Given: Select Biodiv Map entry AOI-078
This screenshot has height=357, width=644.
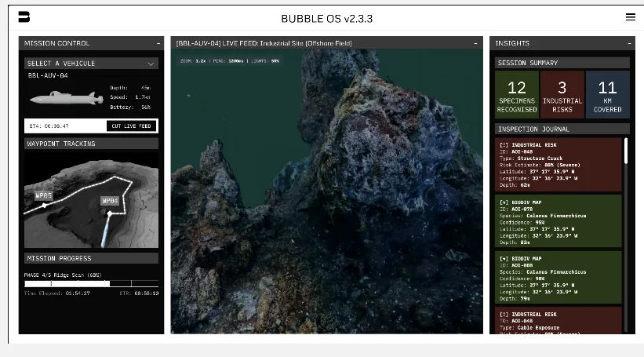Looking at the screenshot, I should [x=558, y=221].
